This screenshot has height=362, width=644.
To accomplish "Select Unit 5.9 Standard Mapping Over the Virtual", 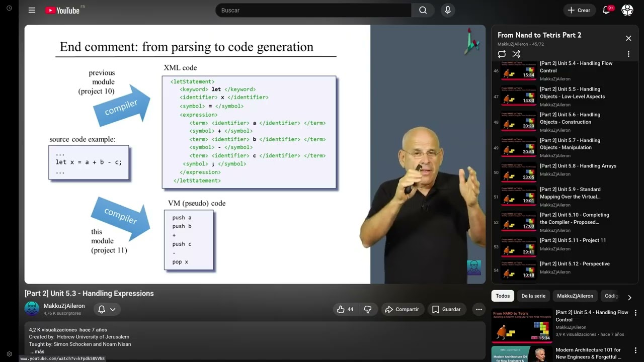I will (x=565, y=197).
